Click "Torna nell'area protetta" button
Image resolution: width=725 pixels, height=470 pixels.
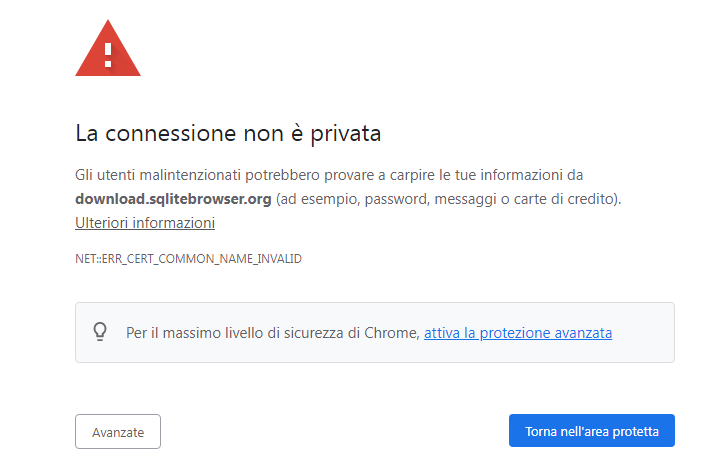[x=591, y=432]
